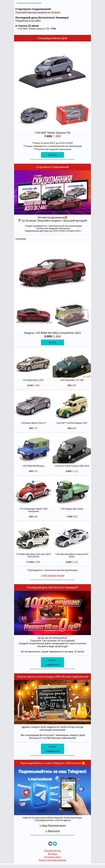105x868 pixels.
Task: Select the Opel Astra J 2012 model image
Action: click(33, 365)
